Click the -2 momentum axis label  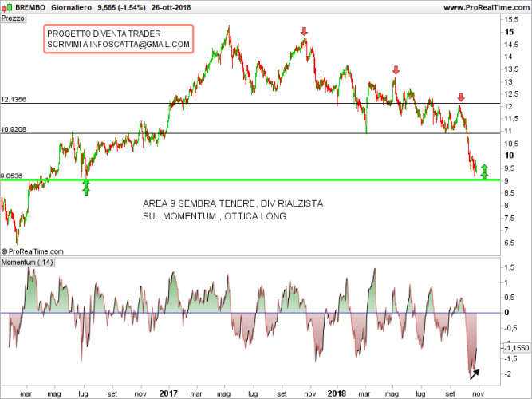click(507, 374)
